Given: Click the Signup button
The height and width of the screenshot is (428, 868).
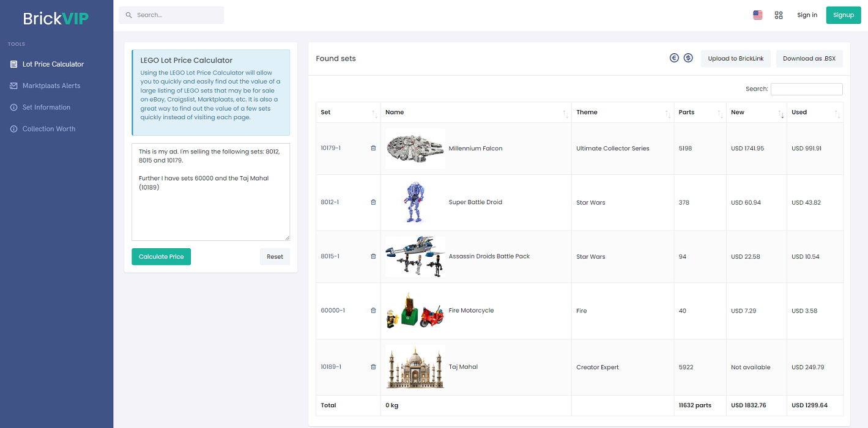Looking at the screenshot, I should (x=844, y=15).
